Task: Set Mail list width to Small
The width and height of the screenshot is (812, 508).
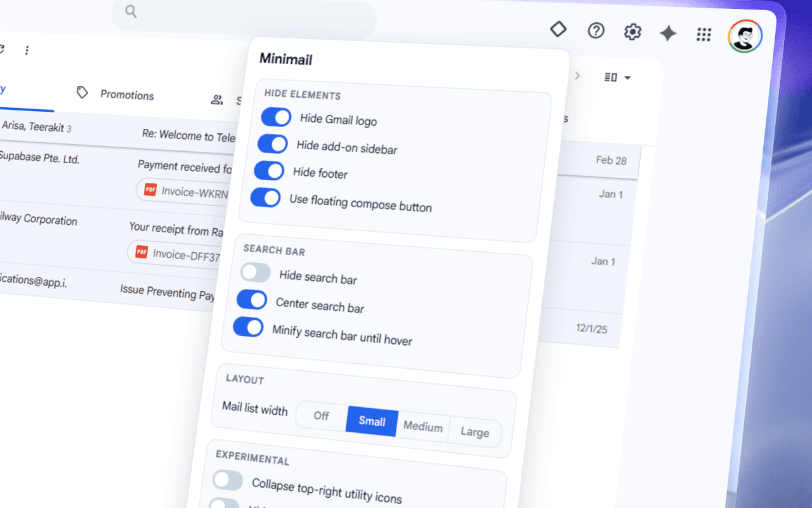Action: click(372, 422)
